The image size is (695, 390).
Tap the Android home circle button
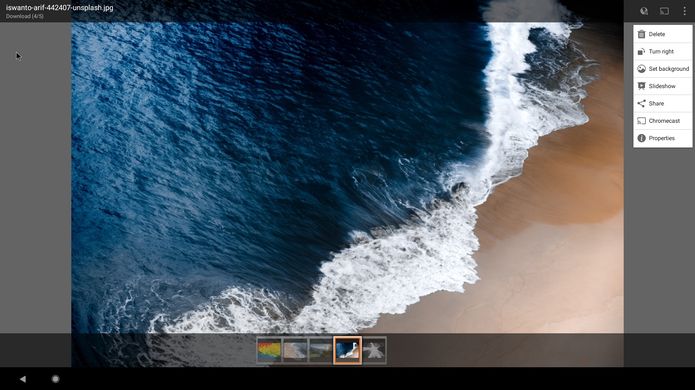[55, 379]
